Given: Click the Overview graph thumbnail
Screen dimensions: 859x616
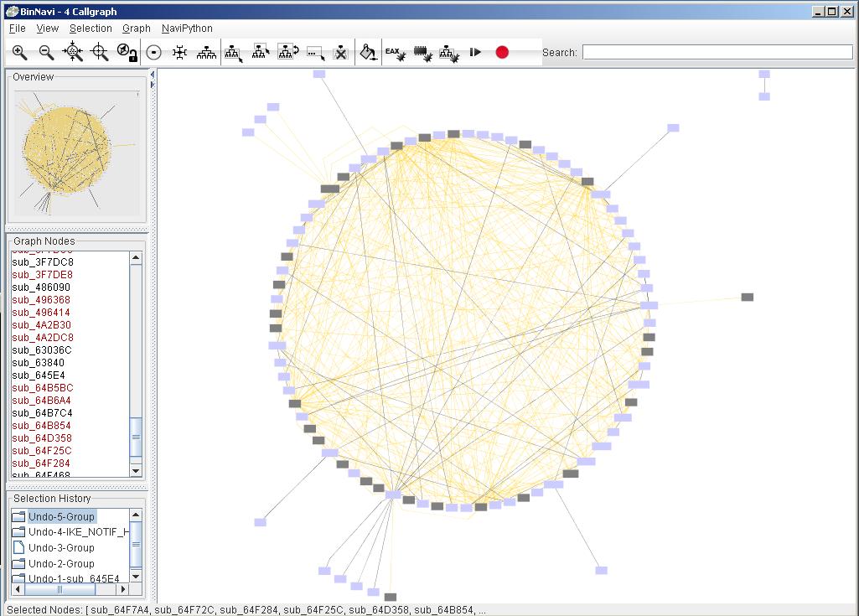Looking at the screenshot, I should pyautogui.click(x=76, y=153).
